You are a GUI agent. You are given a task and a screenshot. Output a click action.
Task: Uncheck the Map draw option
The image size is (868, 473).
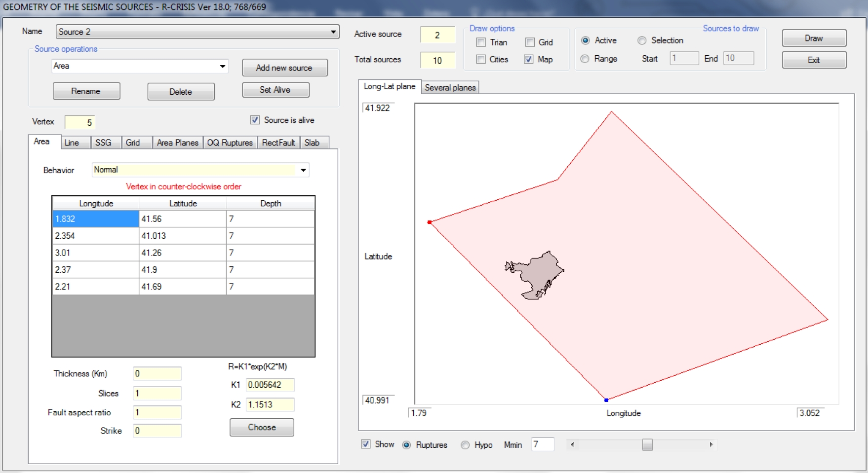[529, 59]
